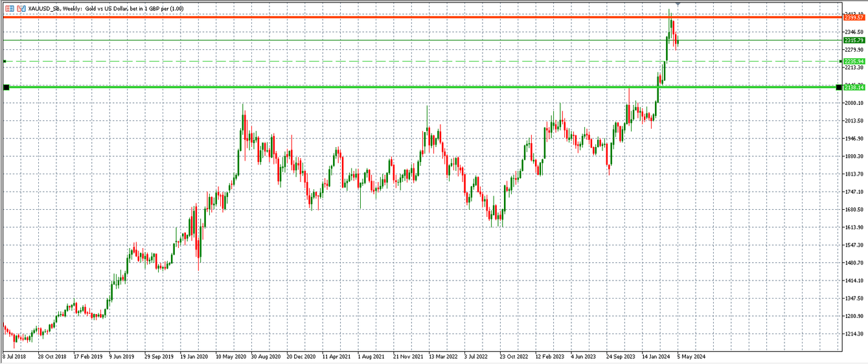Click the 20 Dec 2020 date label
Screen dimensions: 868x364
click(x=301, y=356)
